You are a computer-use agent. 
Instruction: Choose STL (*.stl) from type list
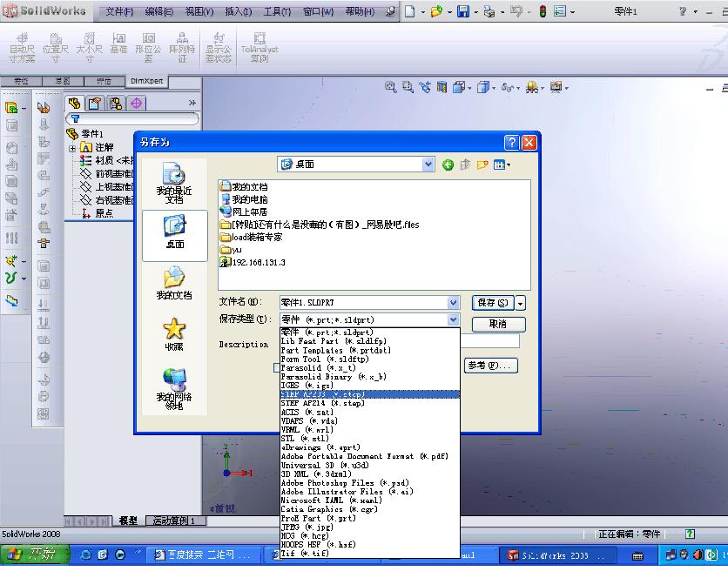370,439
